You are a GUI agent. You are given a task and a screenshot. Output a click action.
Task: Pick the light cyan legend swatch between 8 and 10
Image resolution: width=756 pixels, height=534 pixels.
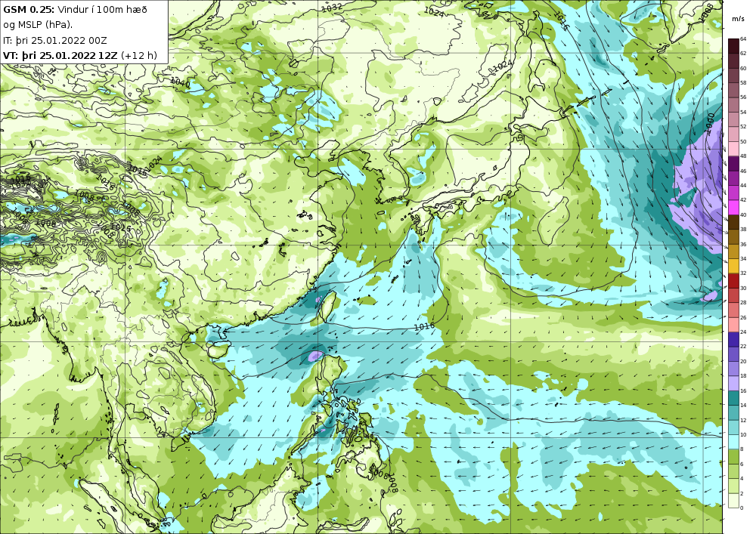tap(733, 442)
